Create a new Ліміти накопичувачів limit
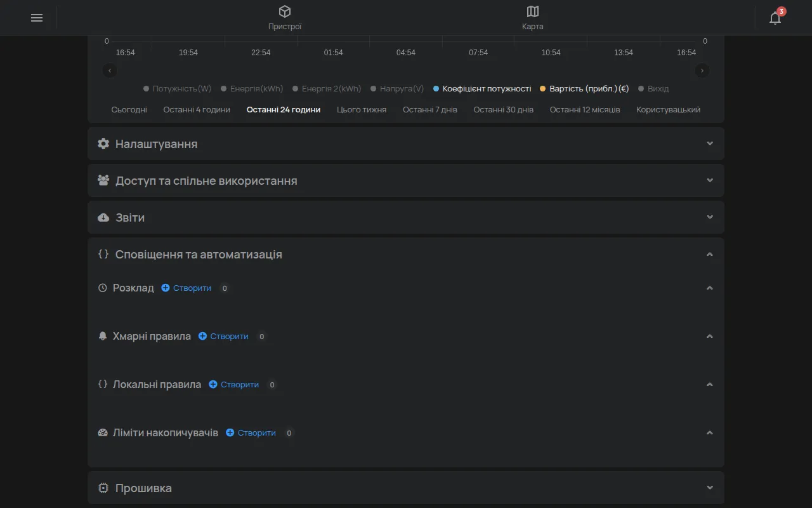 point(251,432)
